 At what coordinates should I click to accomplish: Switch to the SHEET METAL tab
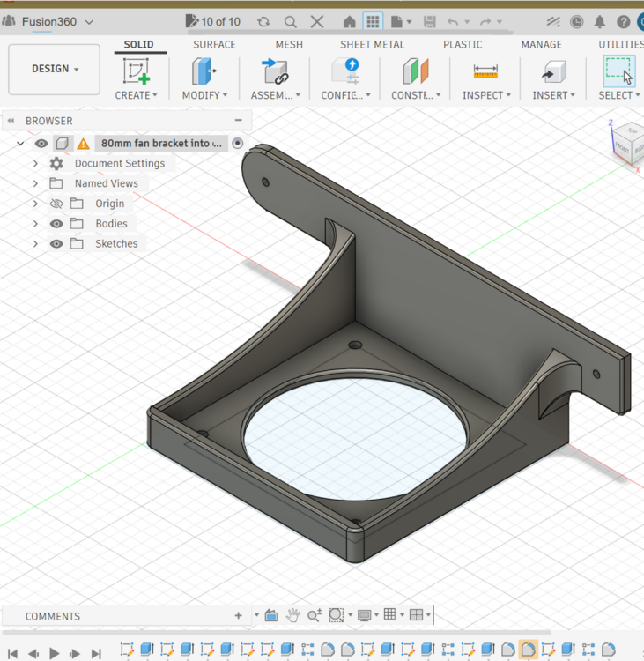pos(372,45)
